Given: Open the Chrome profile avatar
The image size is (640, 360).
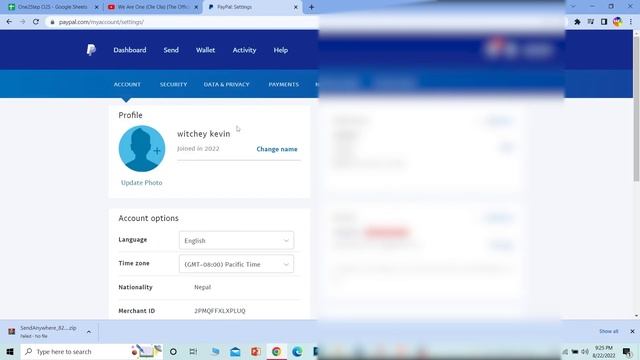Looking at the screenshot, I should pyautogui.click(x=618, y=22).
